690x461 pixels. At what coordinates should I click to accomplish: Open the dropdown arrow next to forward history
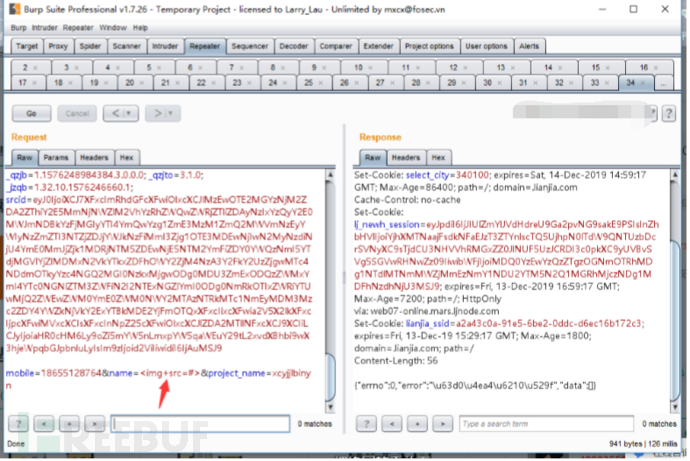pyautogui.click(x=171, y=113)
